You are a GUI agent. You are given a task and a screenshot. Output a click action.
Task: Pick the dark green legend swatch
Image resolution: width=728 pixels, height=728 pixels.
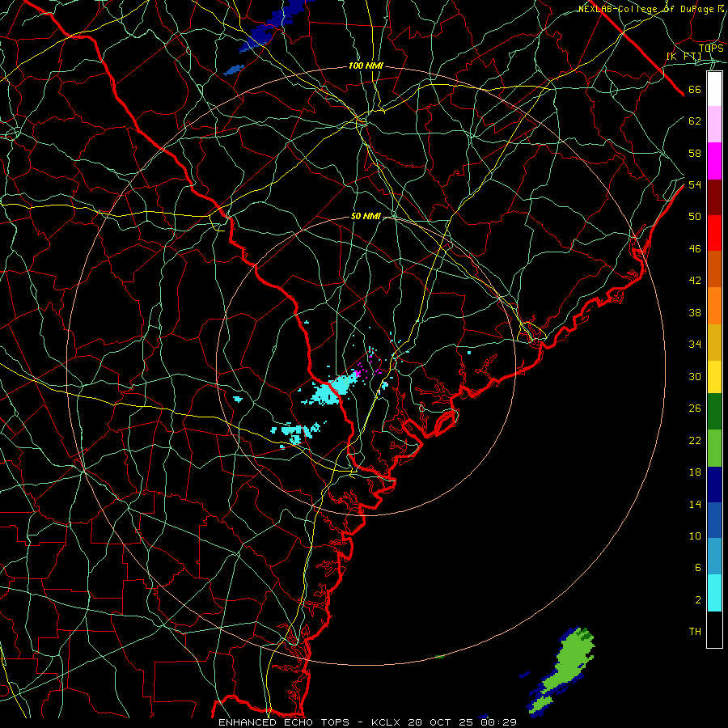pos(714,412)
